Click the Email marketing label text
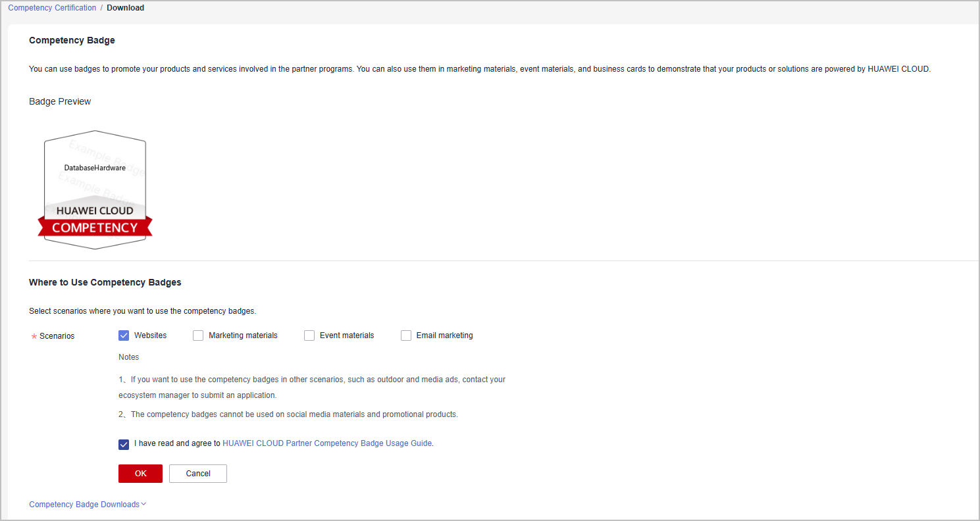The image size is (980, 521). point(444,335)
